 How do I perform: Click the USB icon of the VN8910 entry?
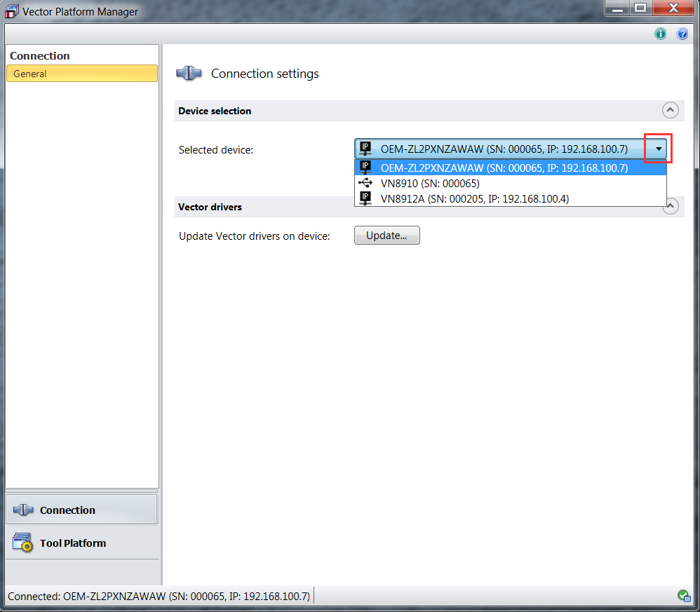pyautogui.click(x=365, y=183)
